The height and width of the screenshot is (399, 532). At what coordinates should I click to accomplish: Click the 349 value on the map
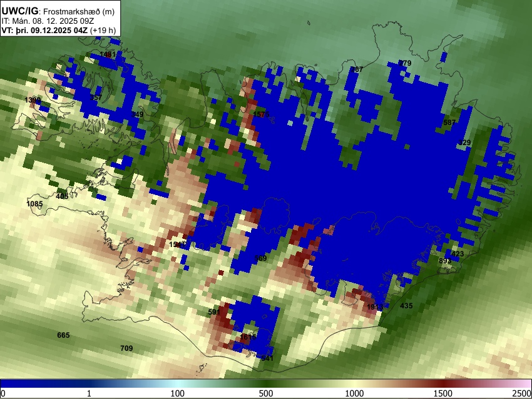pos(137,114)
